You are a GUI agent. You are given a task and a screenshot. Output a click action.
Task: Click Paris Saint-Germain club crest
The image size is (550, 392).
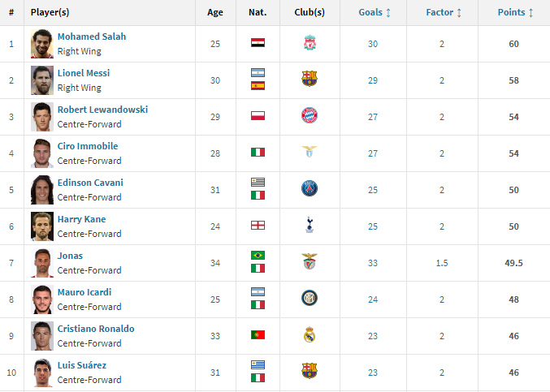click(x=309, y=189)
